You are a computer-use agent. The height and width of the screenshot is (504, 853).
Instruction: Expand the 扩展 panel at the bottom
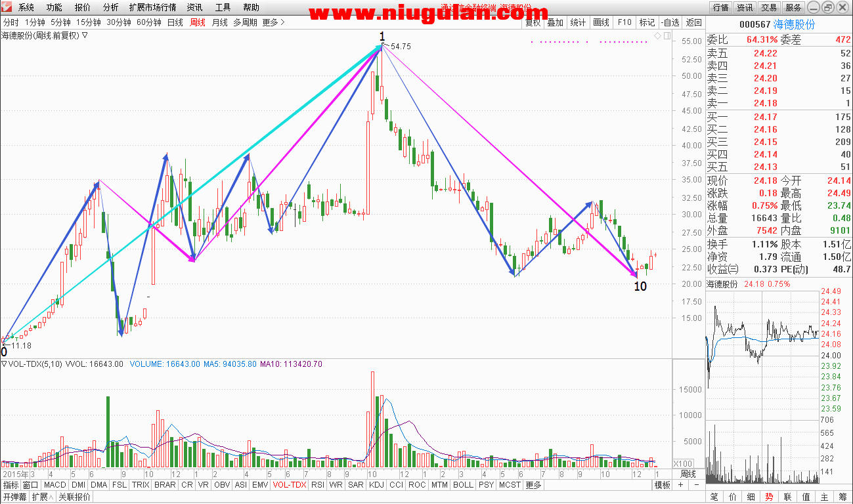tap(42, 497)
